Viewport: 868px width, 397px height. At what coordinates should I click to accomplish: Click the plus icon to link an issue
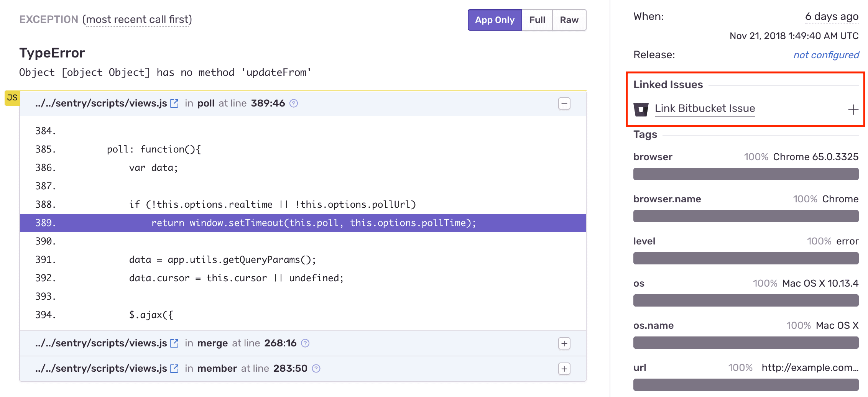(x=853, y=110)
